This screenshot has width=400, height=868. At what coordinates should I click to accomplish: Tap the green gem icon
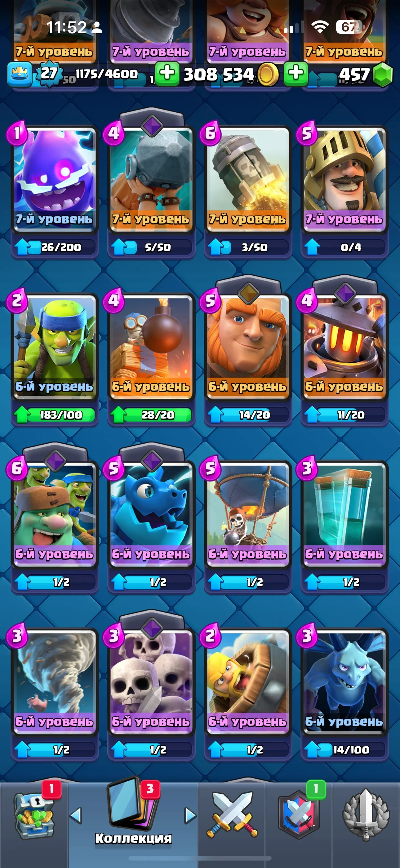point(383,75)
